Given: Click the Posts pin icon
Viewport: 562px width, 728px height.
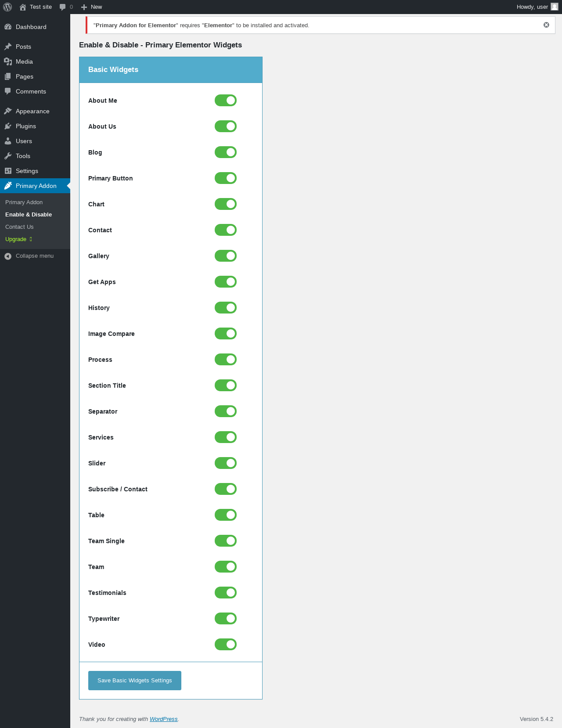Looking at the screenshot, I should [8, 47].
